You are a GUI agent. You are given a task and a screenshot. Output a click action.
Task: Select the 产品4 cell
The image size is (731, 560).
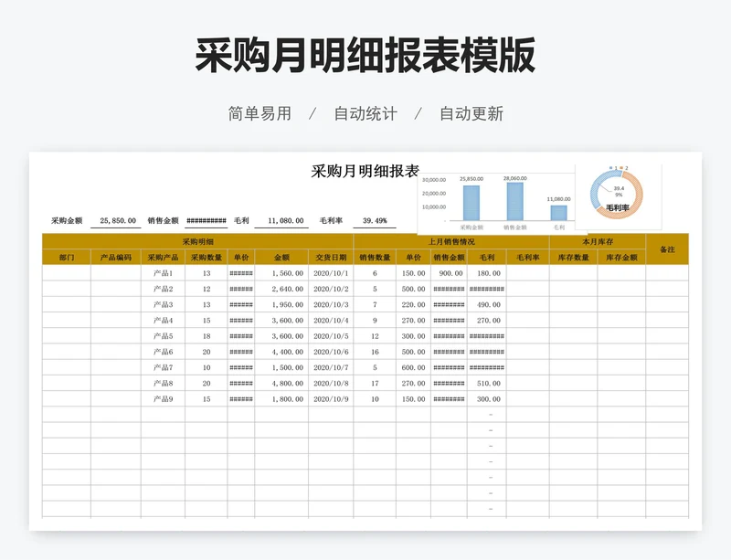click(x=164, y=321)
